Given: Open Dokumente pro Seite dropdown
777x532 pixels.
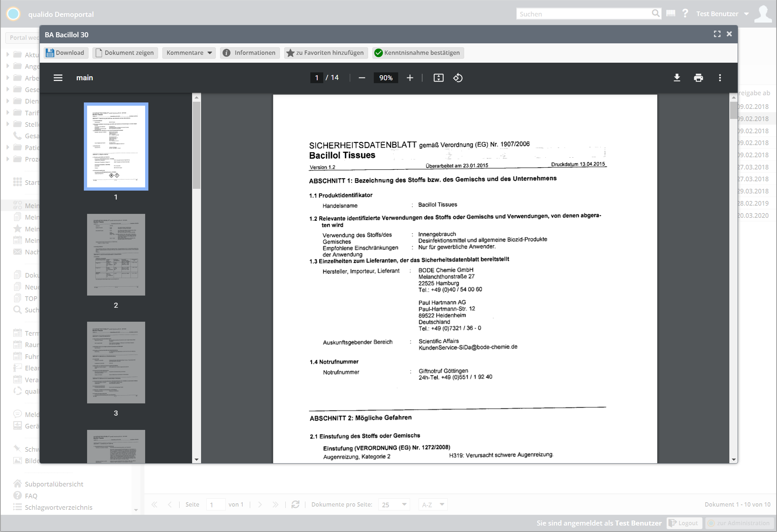Looking at the screenshot, I should click(394, 504).
